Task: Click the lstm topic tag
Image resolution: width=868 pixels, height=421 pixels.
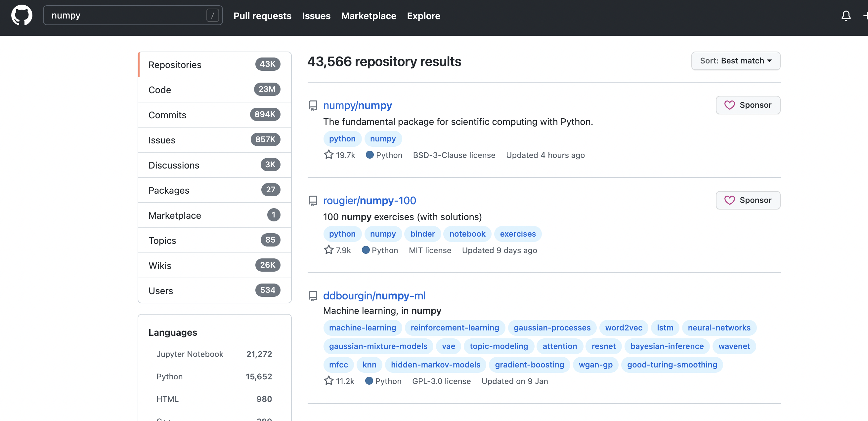Action: pyautogui.click(x=665, y=328)
